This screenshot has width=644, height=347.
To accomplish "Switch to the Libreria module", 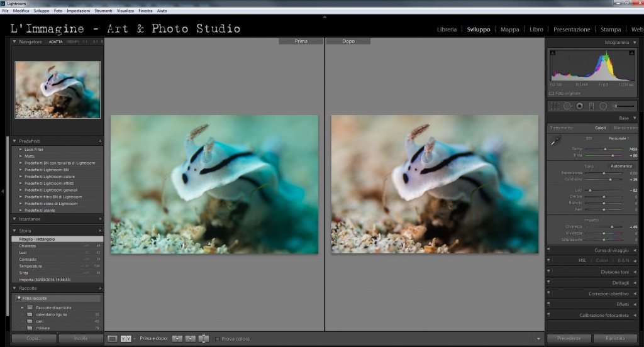I will (x=450, y=30).
